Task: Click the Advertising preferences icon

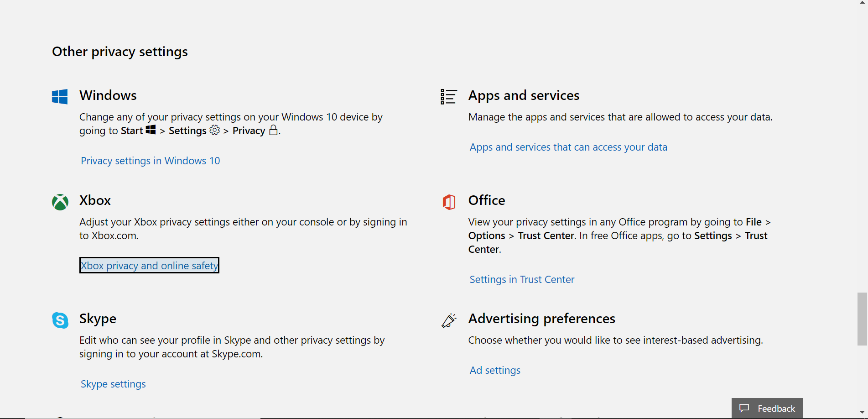Action: (x=449, y=320)
